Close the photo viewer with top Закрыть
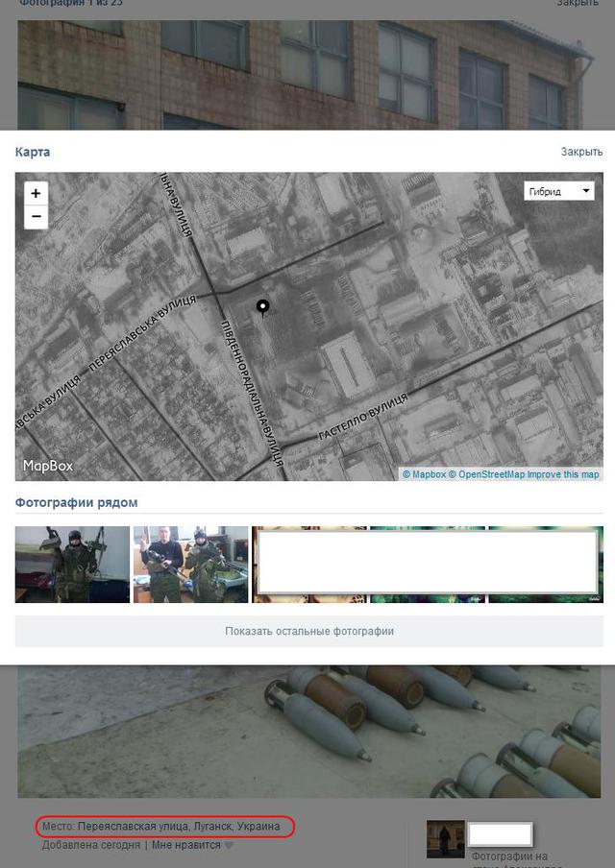The width and height of the screenshot is (615, 868). [578, 4]
